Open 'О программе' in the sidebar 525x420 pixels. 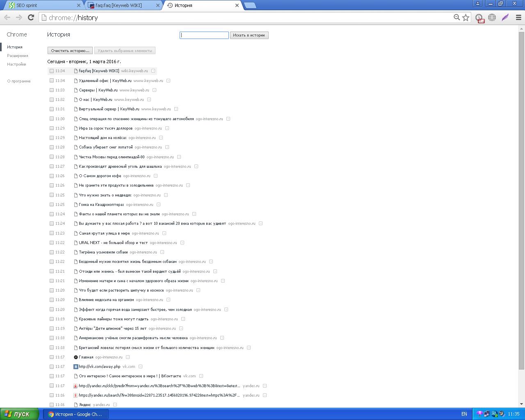coord(19,81)
